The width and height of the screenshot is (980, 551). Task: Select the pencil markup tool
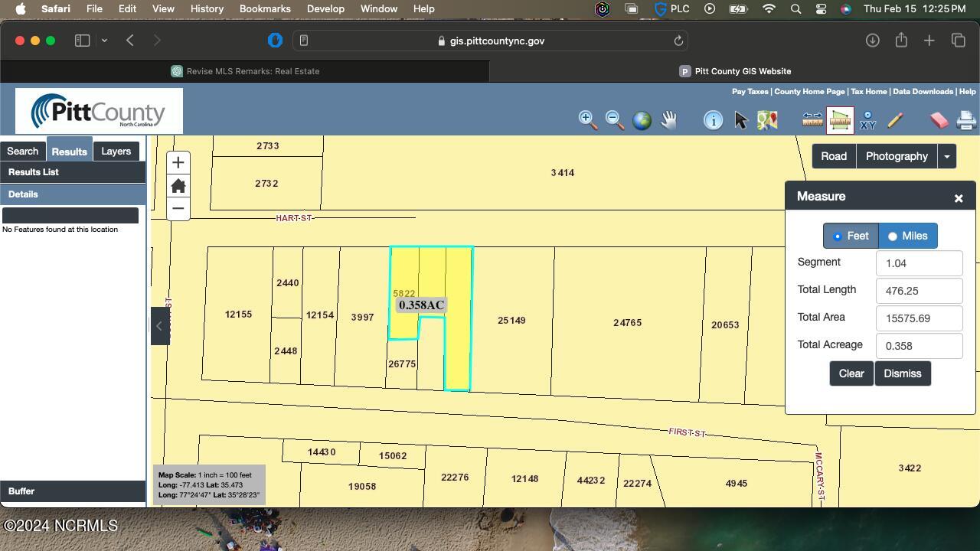895,119
